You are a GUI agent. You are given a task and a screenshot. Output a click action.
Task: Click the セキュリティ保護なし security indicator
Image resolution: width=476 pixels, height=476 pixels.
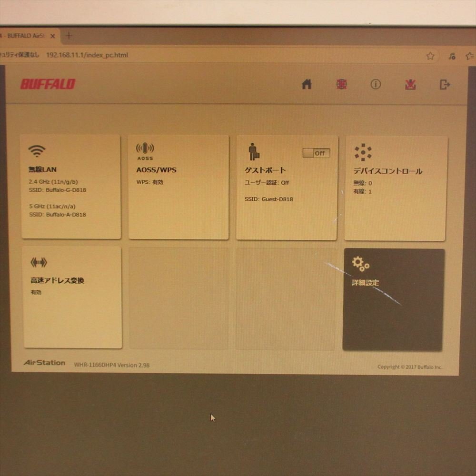click(x=20, y=55)
